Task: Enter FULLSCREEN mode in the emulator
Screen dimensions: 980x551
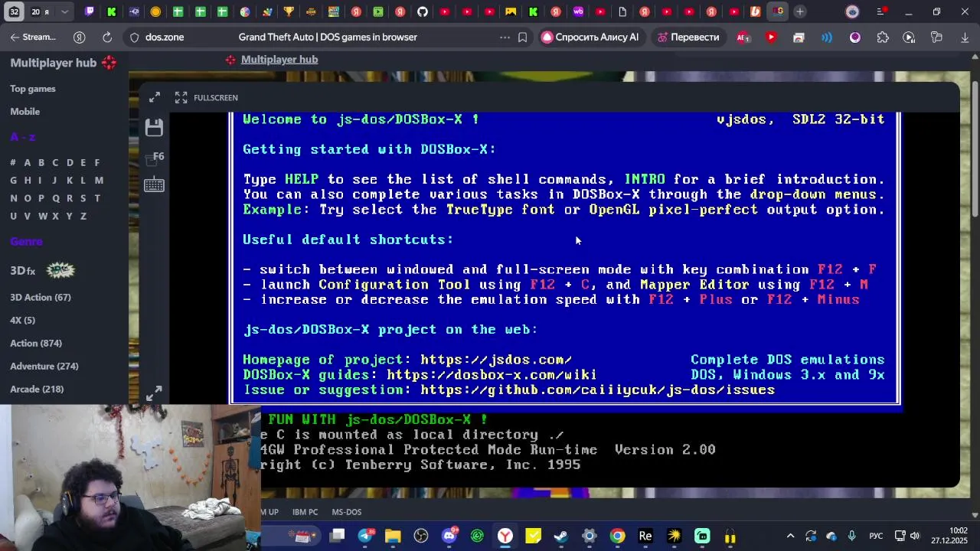Action: tap(207, 97)
